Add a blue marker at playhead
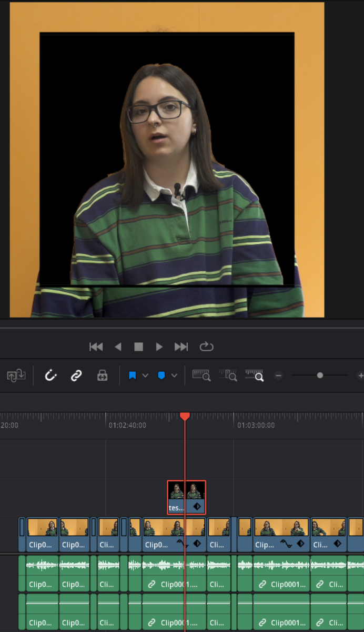Screen dimensions: 364x632 (x=161, y=376)
